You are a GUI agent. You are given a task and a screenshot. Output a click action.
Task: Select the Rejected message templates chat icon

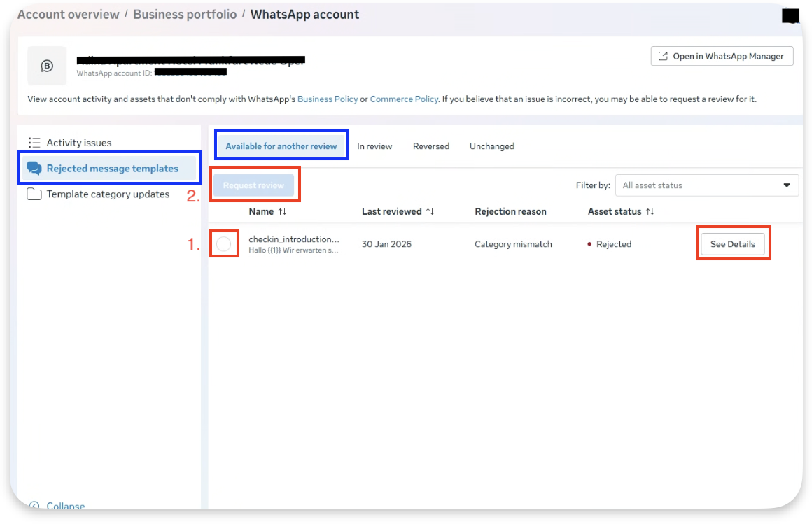pos(34,169)
